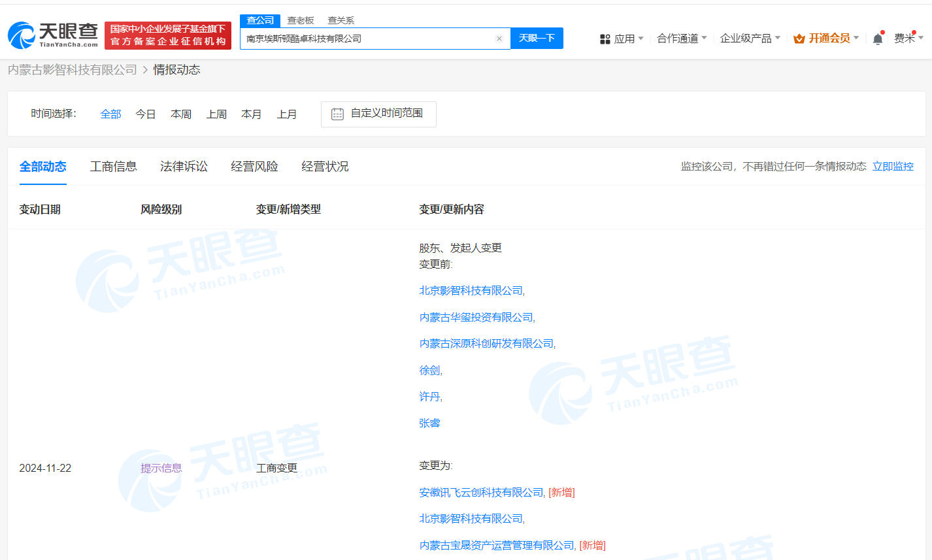The image size is (932, 560).
Task: Switch to 工商信息 tab
Action: click(114, 167)
